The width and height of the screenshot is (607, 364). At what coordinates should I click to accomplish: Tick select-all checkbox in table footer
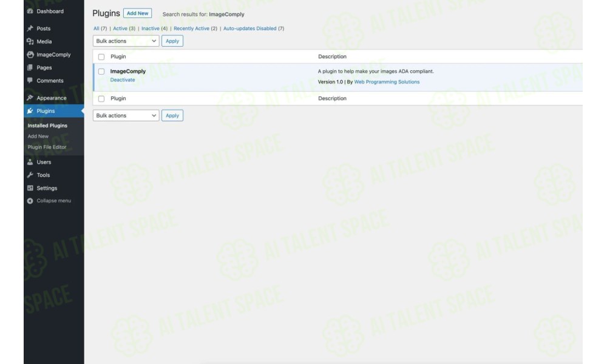[101, 99]
